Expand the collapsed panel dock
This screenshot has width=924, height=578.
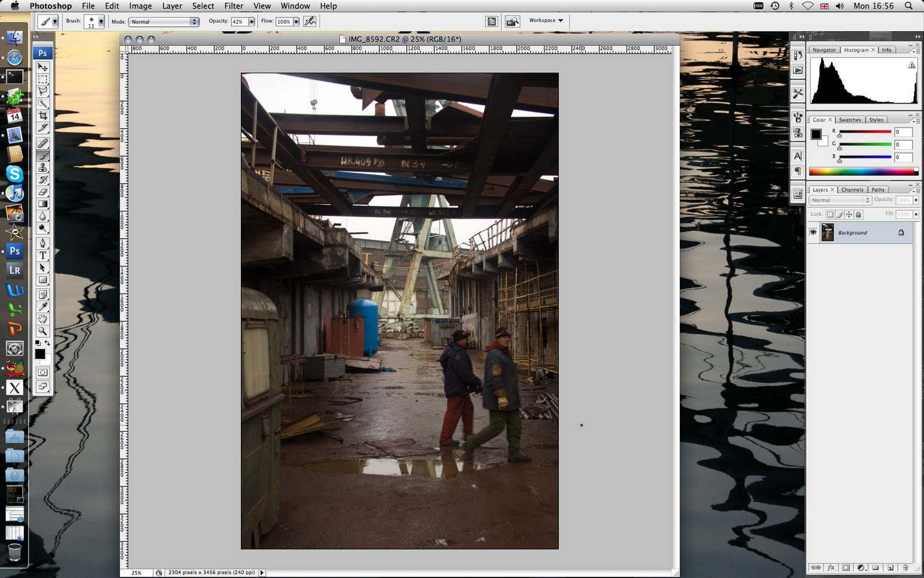(801, 36)
